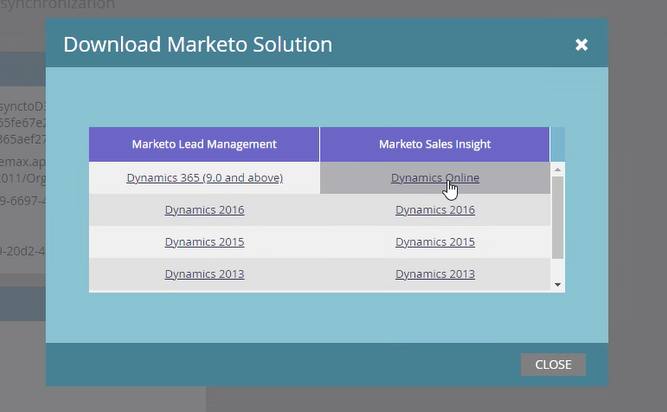Open Dynamics 2016 under Marketo Sales Insight
Image resolution: width=667 pixels, height=412 pixels.
pyautogui.click(x=435, y=210)
